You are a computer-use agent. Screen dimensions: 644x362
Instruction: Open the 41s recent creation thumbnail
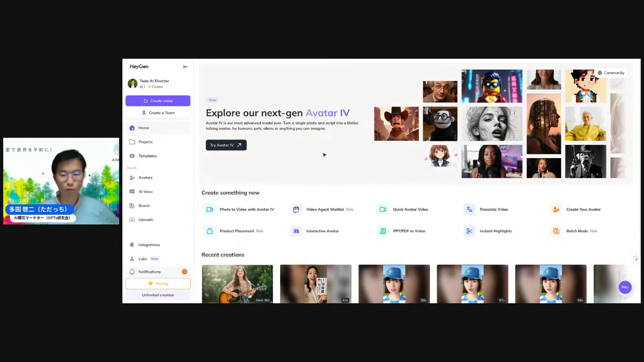pyautogui.click(x=316, y=284)
